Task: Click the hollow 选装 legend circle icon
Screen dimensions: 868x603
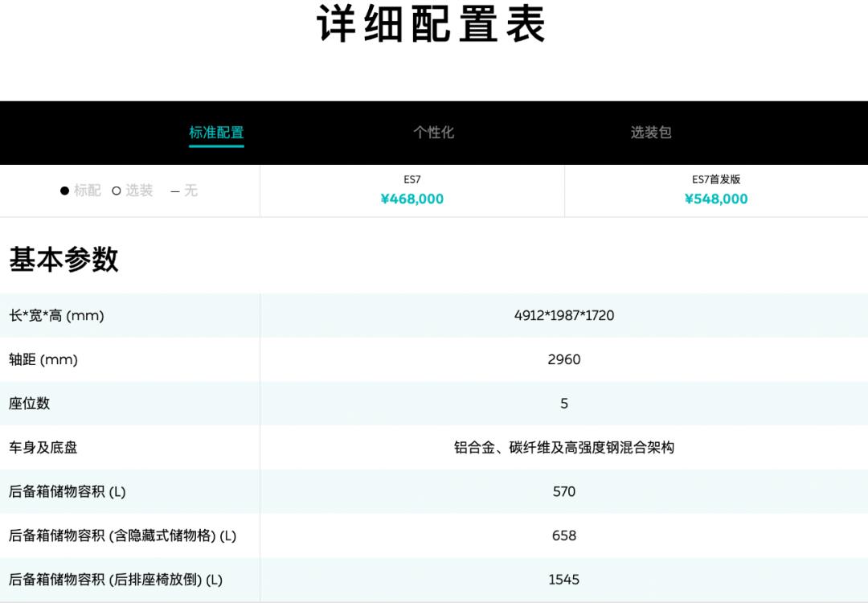Action: click(117, 191)
